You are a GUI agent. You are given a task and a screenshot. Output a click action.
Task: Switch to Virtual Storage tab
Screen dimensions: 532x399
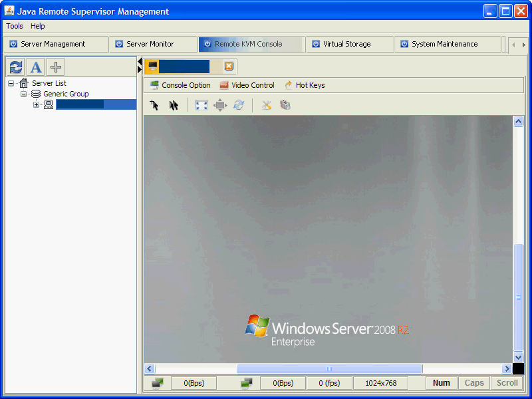[x=350, y=44]
